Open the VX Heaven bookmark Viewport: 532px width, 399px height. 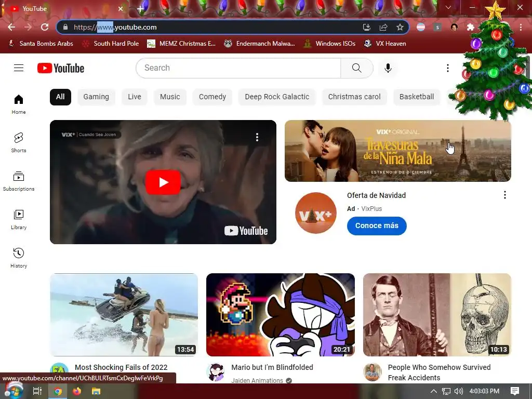coord(385,44)
